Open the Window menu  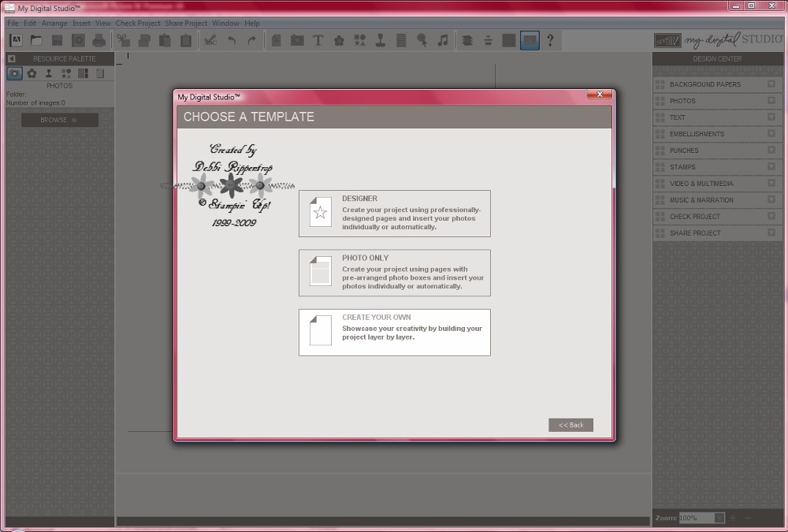pyautogui.click(x=225, y=23)
